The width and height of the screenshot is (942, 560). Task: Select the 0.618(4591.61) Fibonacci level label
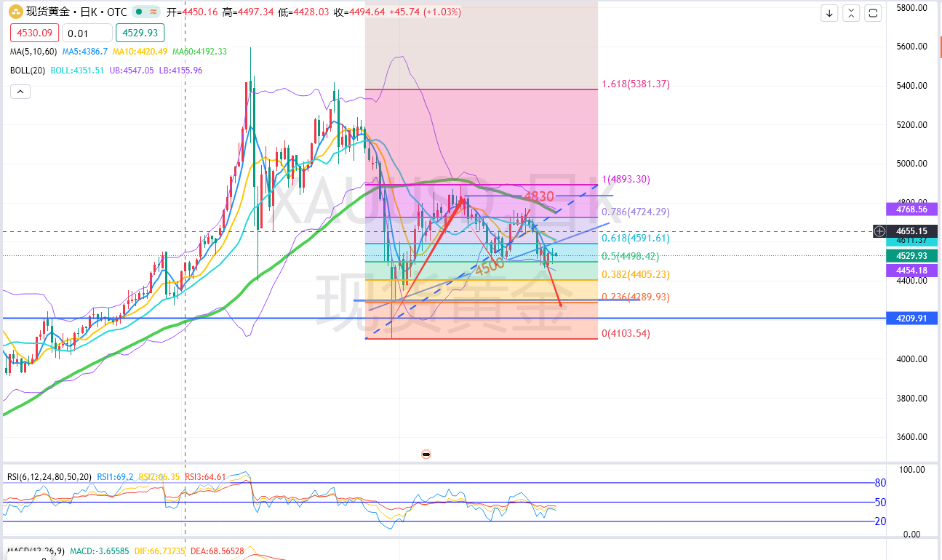[636, 238]
